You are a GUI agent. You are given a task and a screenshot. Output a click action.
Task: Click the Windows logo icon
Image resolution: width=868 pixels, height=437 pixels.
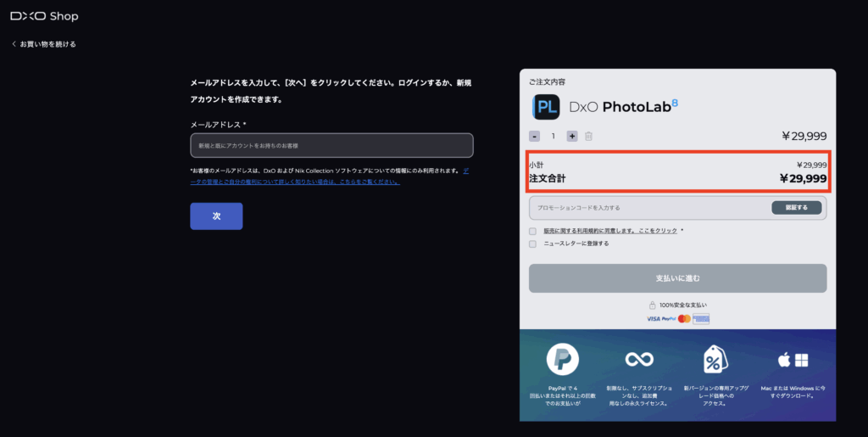(x=801, y=361)
